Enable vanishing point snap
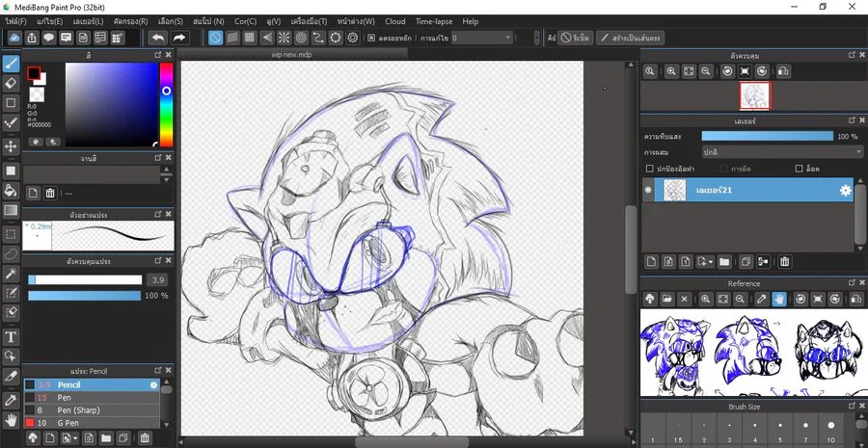The image size is (868, 448). pos(267,38)
